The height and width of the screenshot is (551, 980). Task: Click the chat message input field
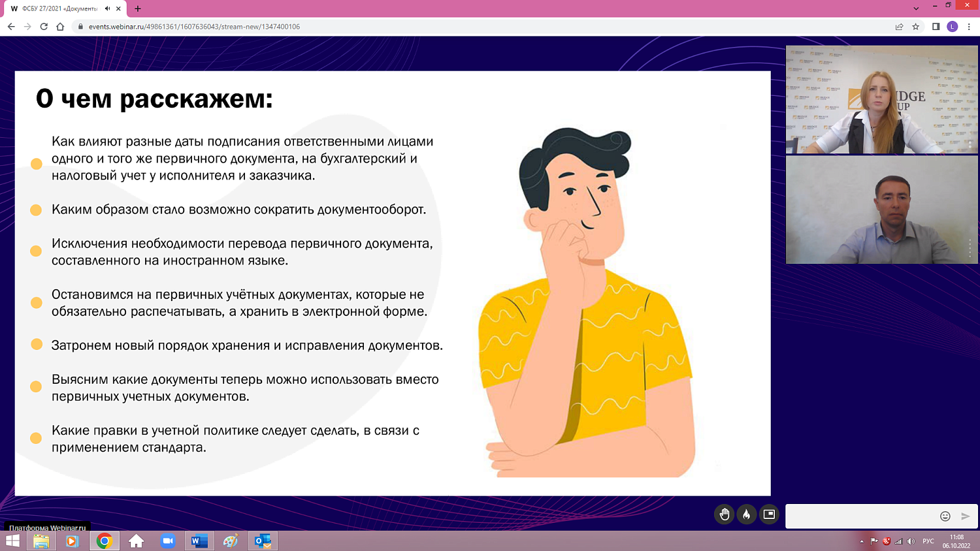[x=862, y=516]
